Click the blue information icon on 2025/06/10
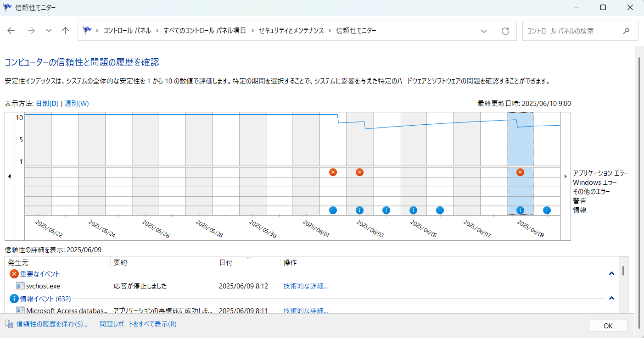The image size is (644, 338). pyautogui.click(x=547, y=210)
